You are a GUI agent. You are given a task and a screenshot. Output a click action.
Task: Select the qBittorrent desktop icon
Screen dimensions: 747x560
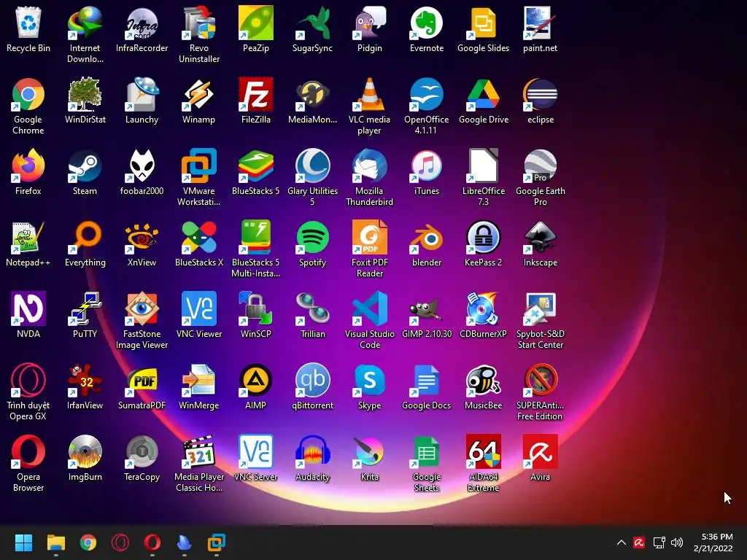tap(312, 380)
